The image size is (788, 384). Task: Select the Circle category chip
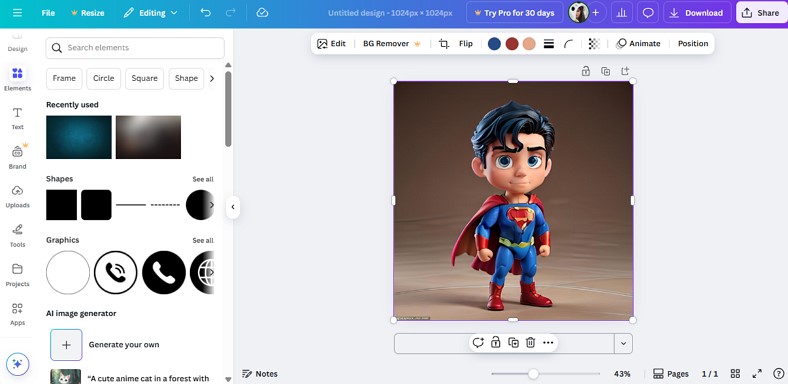(104, 78)
